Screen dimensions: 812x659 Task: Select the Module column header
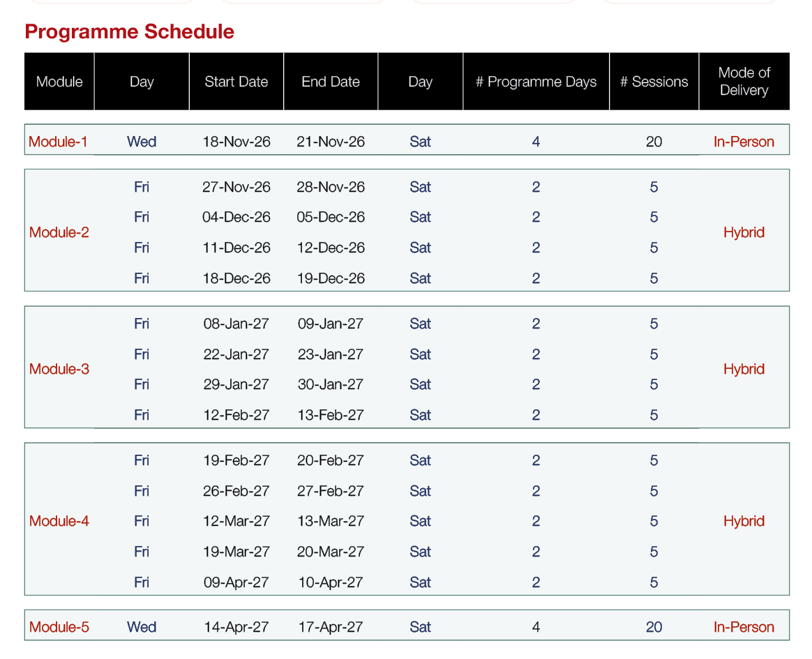tap(59, 82)
